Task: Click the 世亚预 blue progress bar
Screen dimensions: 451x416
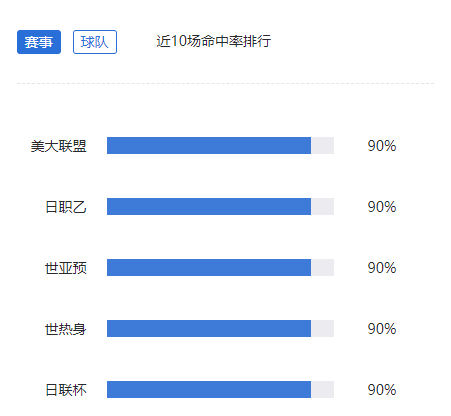Action: (x=209, y=267)
